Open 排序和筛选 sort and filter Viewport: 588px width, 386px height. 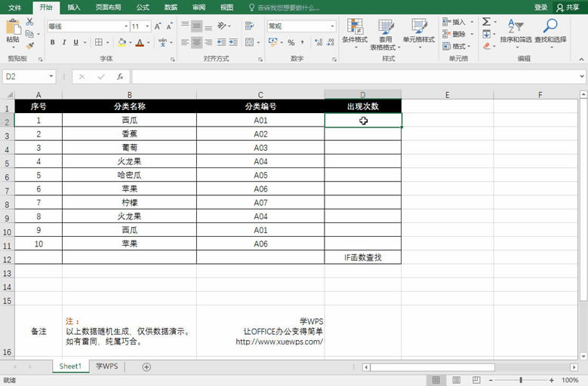pyautogui.click(x=516, y=33)
